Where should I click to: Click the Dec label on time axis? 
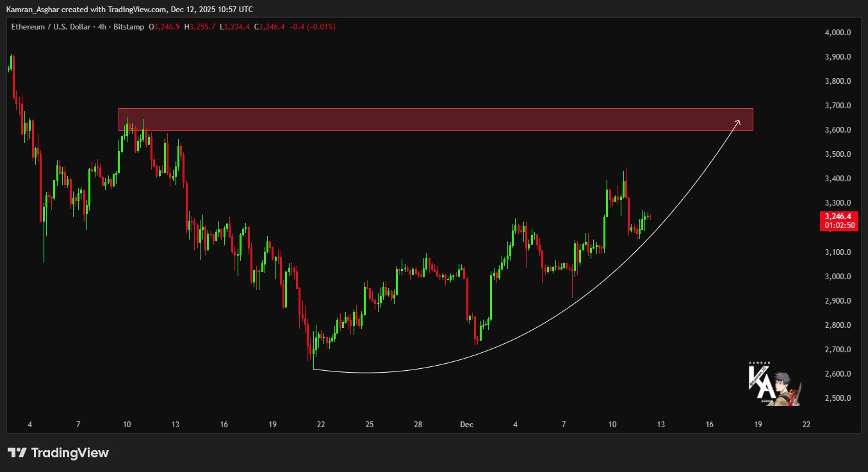click(466, 424)
